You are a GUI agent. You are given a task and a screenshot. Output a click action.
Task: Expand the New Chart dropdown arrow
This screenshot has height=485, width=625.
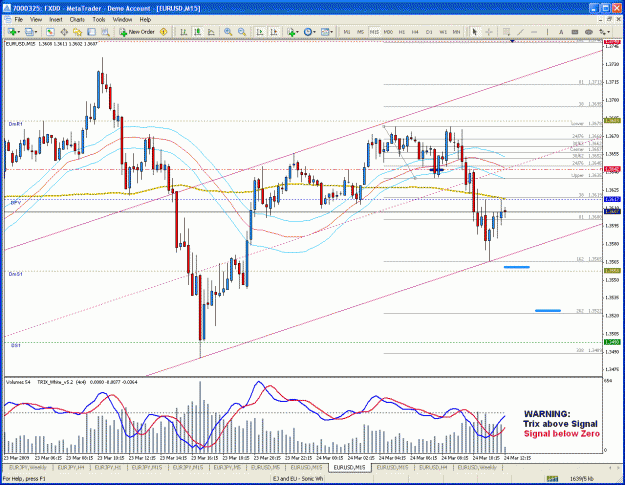tap(18, 32)
